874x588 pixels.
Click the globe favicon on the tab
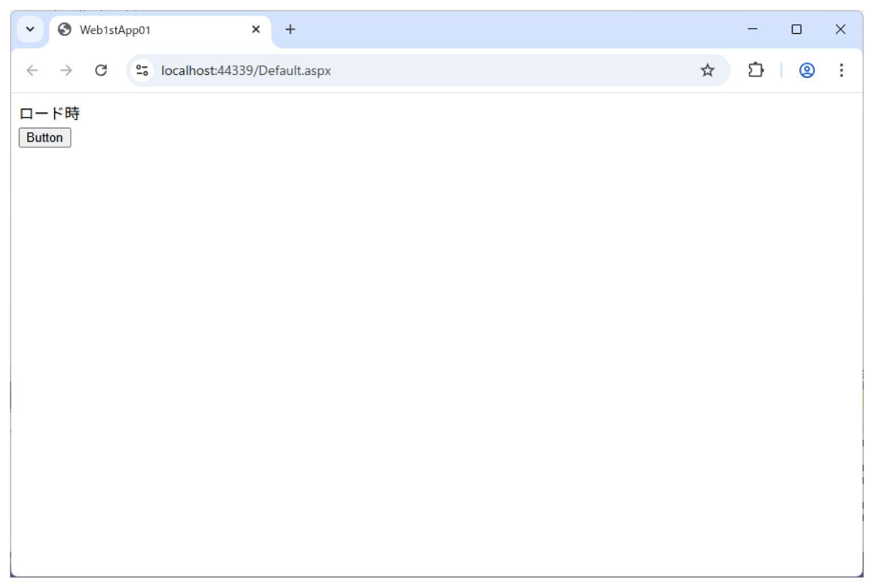(x=65, y=30)
